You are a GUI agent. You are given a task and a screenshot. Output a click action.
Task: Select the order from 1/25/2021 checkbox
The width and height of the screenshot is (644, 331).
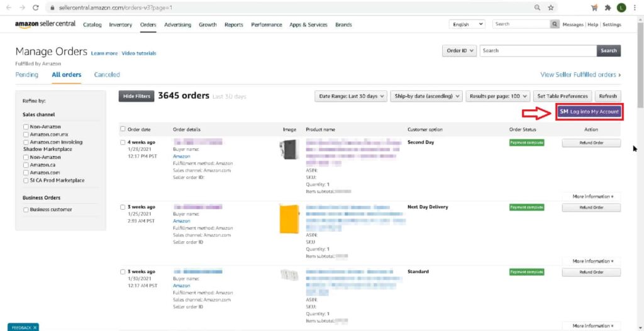[123, 207]
